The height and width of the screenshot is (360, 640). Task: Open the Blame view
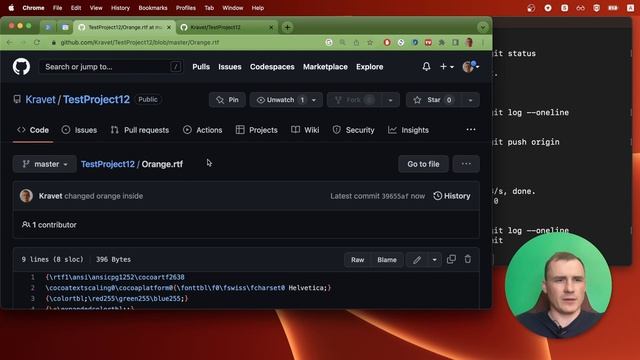pos(387,260)
